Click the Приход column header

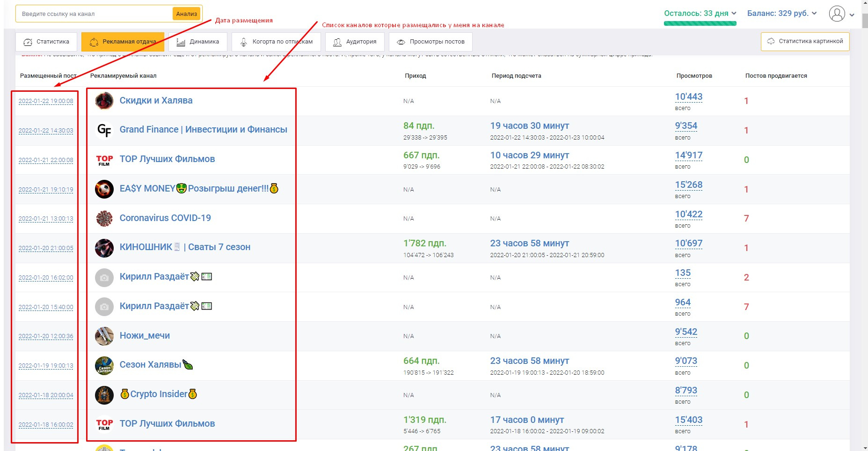coord(416,75)
